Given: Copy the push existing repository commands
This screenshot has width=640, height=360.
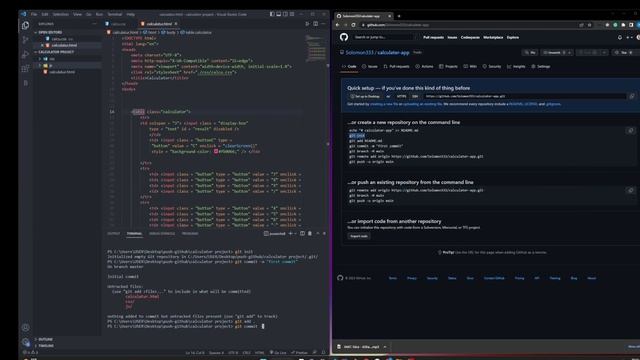Looking at the screenshot, I should 630,191.
